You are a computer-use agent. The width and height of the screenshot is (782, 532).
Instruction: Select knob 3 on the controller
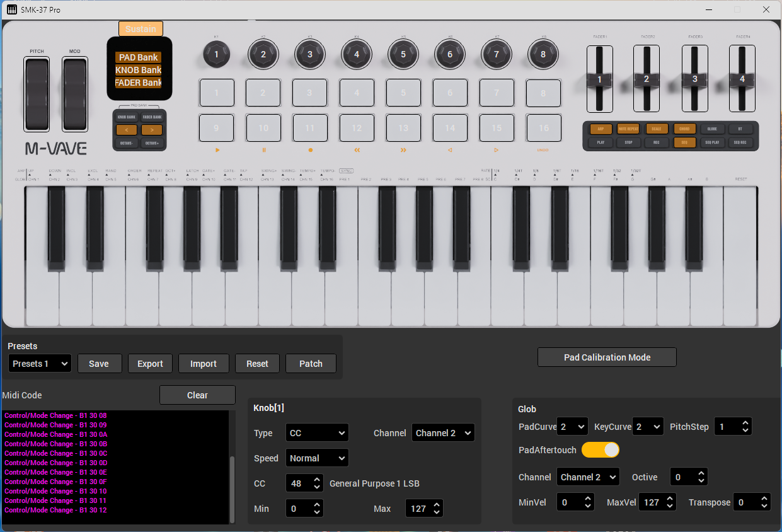coord(310,55)
